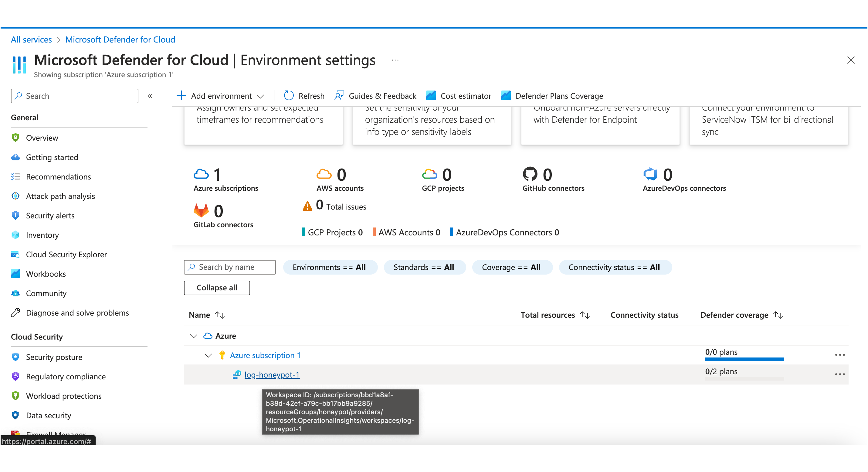
Task: Collapse the sidebar using double-chevron icon
Action: [150, 96]
